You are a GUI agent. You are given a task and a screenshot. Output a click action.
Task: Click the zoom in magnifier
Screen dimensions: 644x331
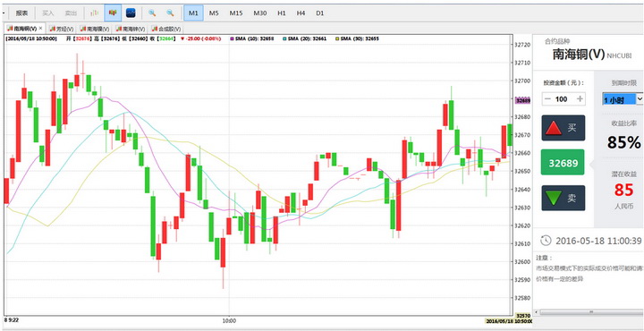click(152, 13)
